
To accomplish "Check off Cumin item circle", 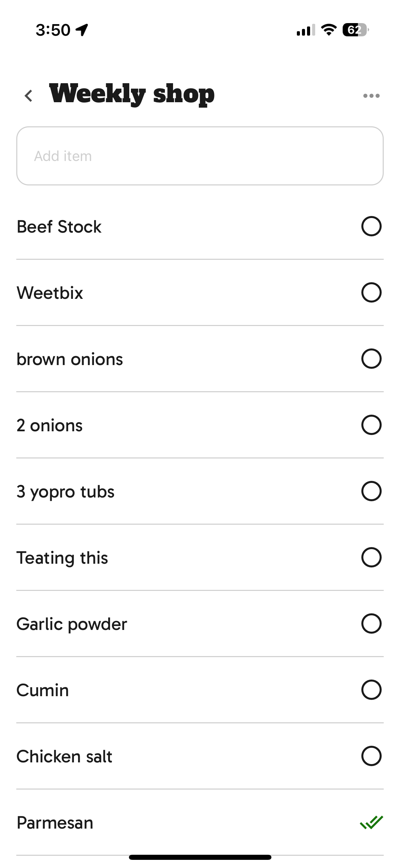I will pyautogui.click(x=371, y=690).
